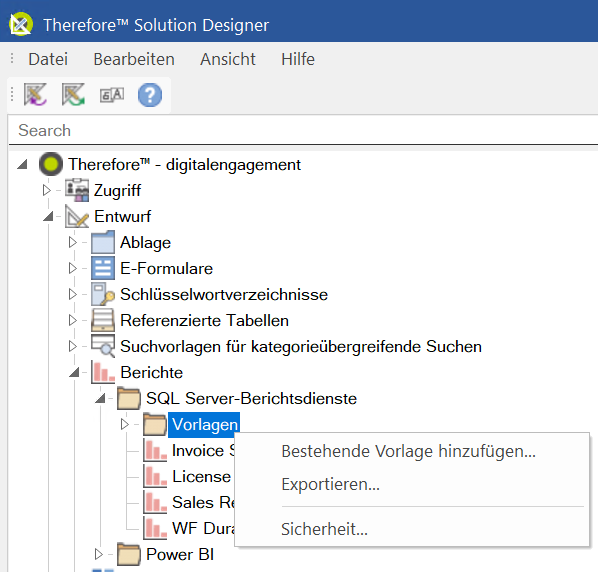Click the Invoice report chart icon
The width and height of the screenshot is (598, 572).
pos(155,450)
